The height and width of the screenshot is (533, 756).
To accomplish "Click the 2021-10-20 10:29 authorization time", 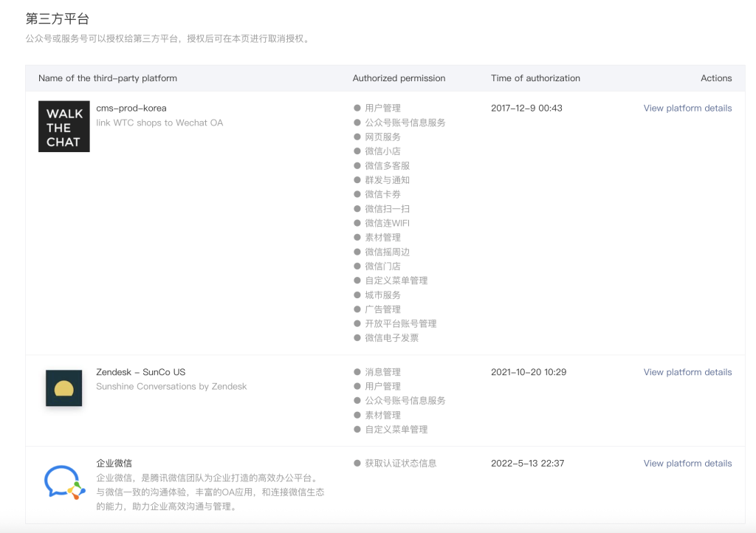I will coord(528,372).
